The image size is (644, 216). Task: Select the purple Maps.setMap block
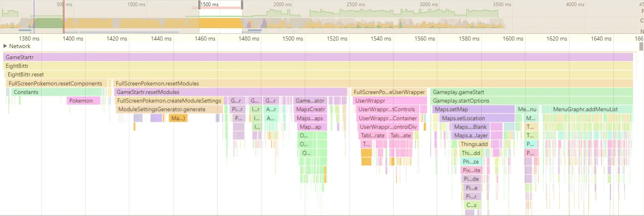pos(473,109)
